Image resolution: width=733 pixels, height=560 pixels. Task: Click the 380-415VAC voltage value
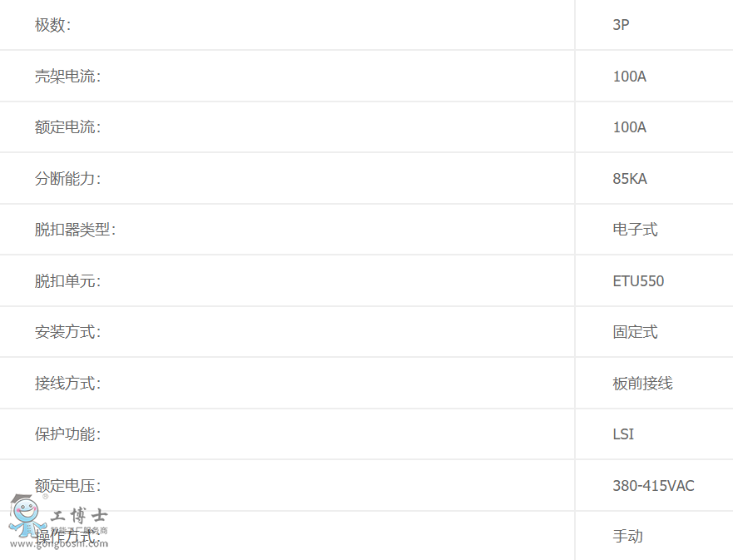(x=653, y=486)
